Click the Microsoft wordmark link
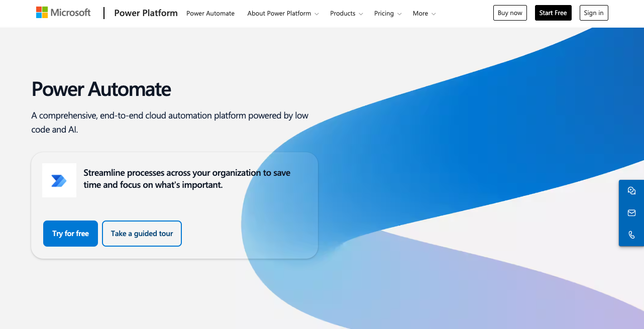This screenshot has width=644, height=329. tap(70, 12)
